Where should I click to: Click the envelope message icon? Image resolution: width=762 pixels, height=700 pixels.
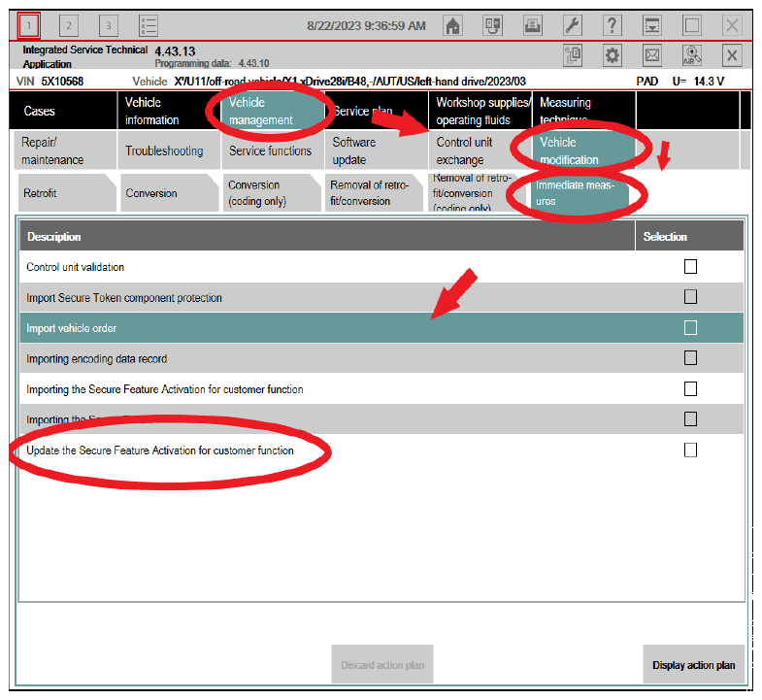pyautogui.click(x=652, y=55)
